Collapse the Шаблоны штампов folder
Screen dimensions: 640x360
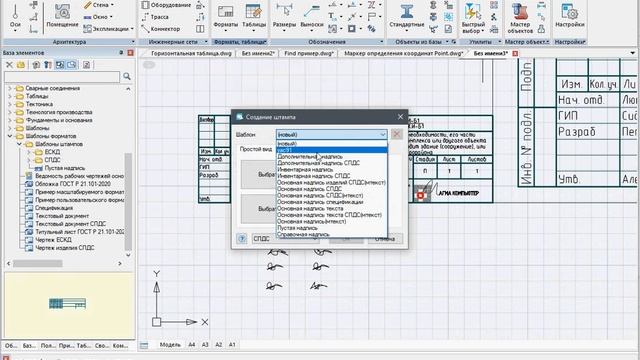(x=19, y=144)
